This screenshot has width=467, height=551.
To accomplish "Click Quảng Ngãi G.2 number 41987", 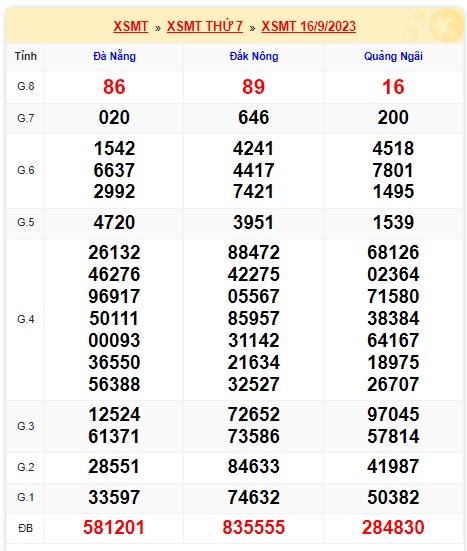I will [x=393, y=467].
